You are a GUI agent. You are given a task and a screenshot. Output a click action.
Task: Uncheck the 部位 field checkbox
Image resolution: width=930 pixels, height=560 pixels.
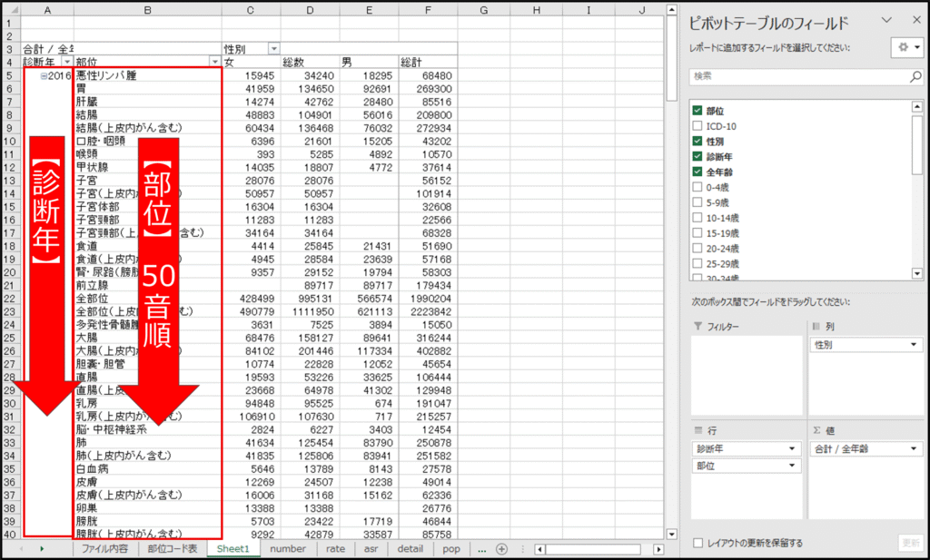click(697, 111)
